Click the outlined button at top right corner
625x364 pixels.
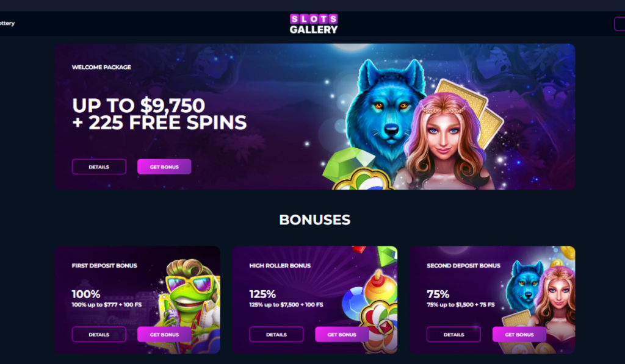click(620, 24)
